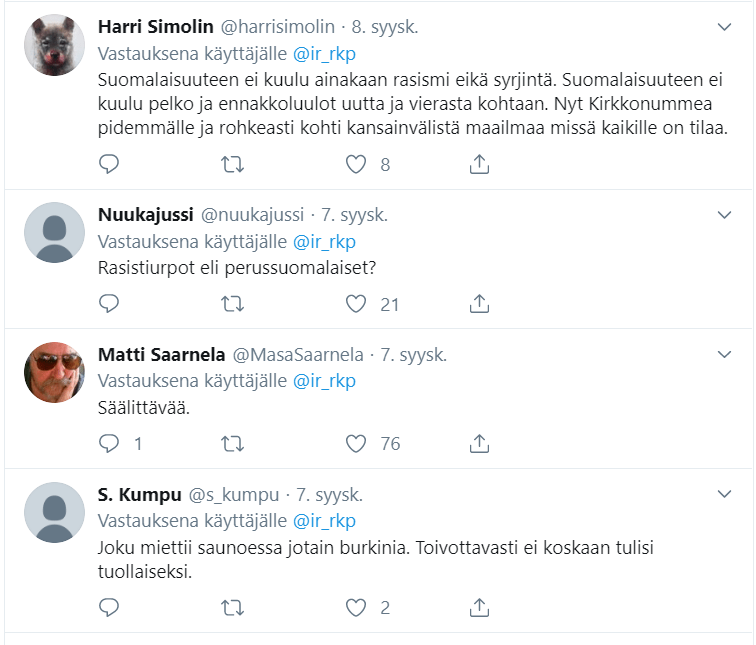Share Harri Simolin's tweet
The height and width of the screenshot is (645, 756).
[479, 164]
